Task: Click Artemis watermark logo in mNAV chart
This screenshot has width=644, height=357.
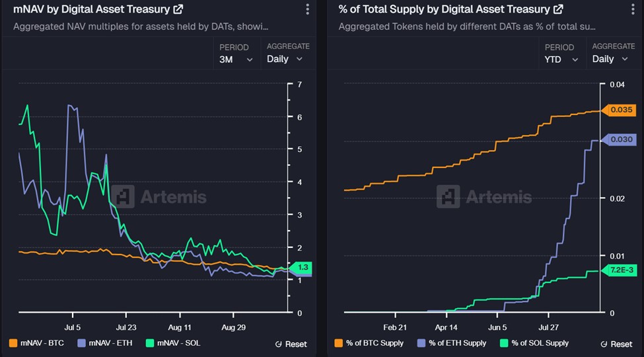Action: point(124,196)
